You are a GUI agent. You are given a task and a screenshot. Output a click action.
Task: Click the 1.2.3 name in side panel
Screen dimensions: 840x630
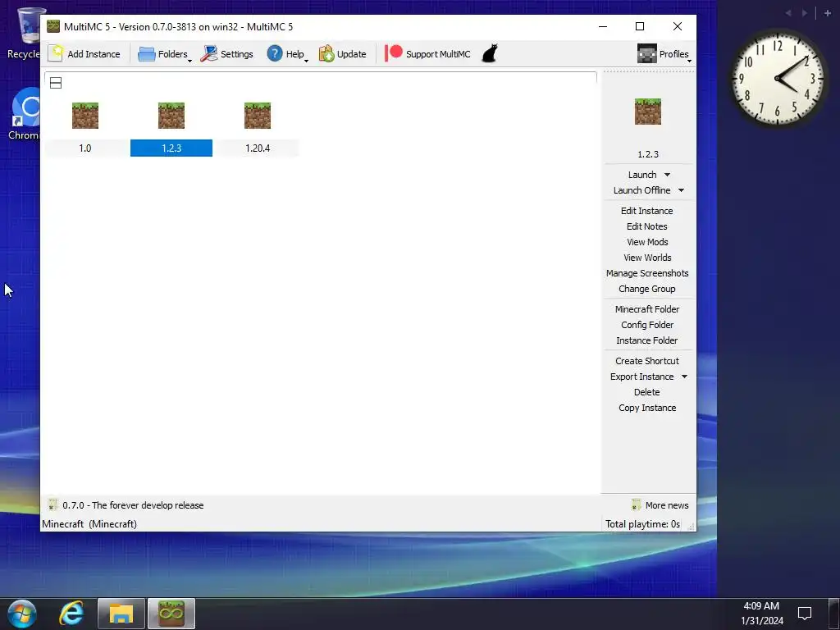648,154
